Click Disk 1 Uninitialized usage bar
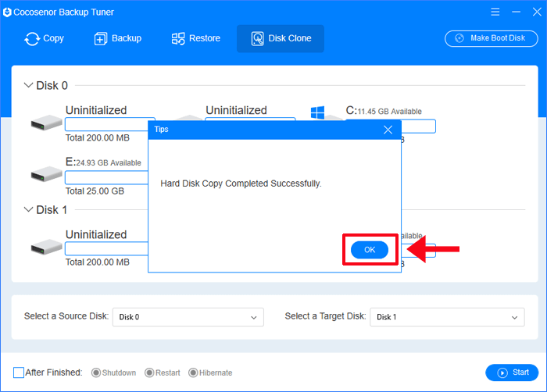Viewport: 547px width, 392px height. click(x=107, y=248)
